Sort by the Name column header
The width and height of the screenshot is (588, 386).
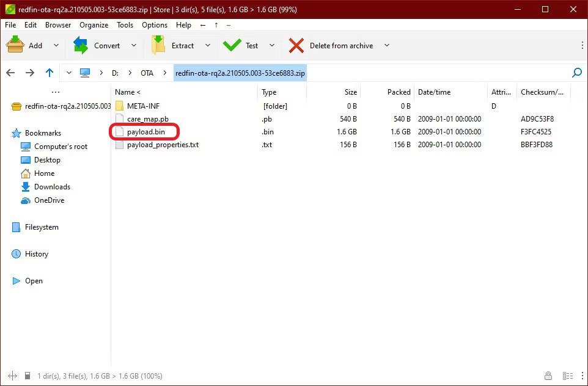coord(184,92)
